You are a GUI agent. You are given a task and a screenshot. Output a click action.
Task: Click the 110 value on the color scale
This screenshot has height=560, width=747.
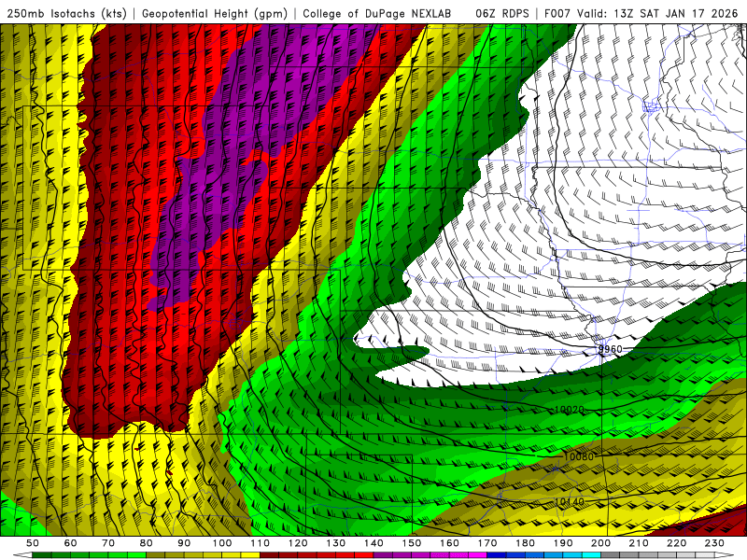pos(261,543)
